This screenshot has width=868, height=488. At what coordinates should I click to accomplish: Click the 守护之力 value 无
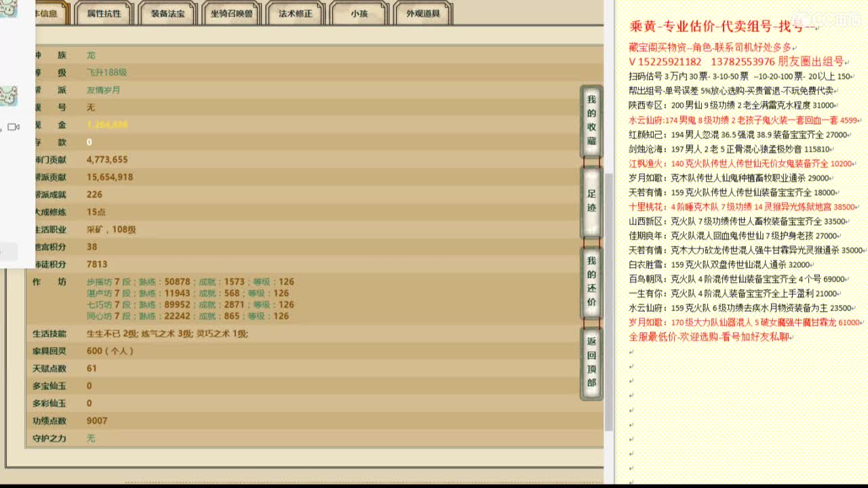click(91, 439)
